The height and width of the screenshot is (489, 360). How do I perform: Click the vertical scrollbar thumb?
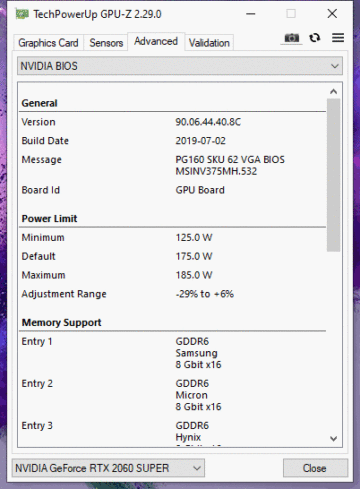pyautogui.click(x=333, y=175)
